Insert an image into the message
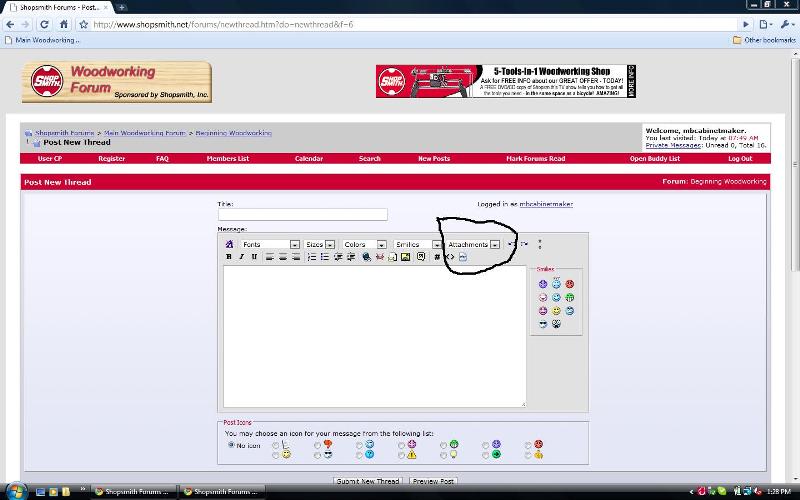Viewport: 800px width, 500px height. point(405,257)
